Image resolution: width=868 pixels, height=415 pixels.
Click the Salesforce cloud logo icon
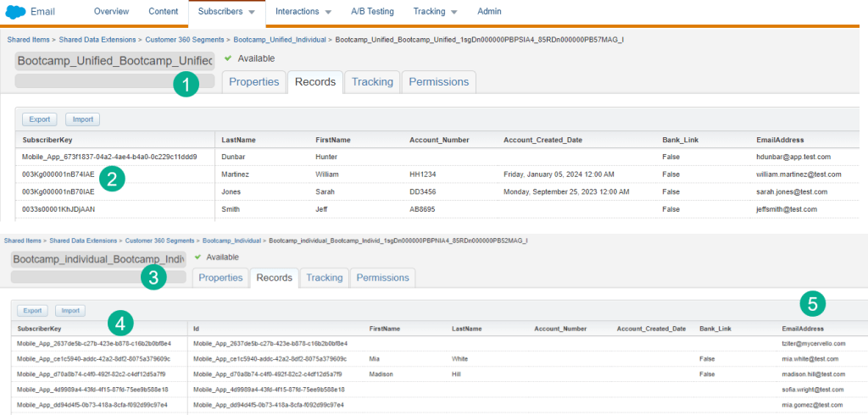pos(15,12)
